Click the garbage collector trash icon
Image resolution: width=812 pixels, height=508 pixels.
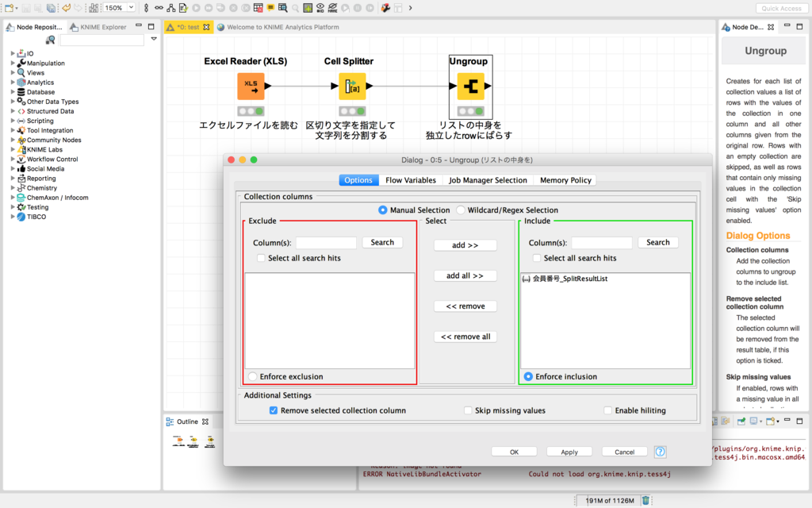645,500
